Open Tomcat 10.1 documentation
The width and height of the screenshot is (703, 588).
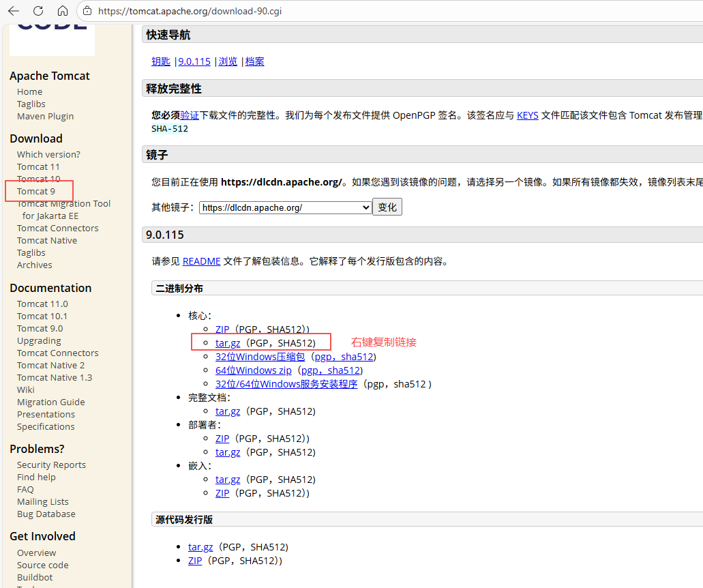pyautogui.click(x=42, y=317)
